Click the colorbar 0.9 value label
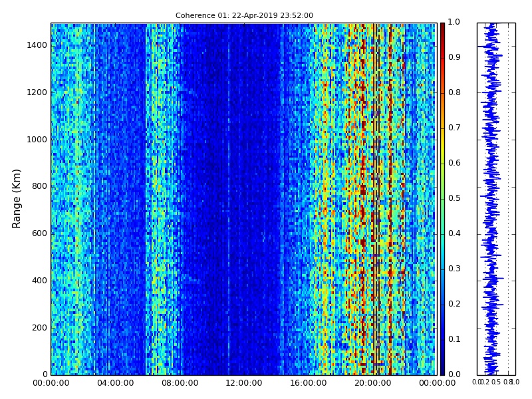This screenshot has width=532, height=399. tap(454, 57)
